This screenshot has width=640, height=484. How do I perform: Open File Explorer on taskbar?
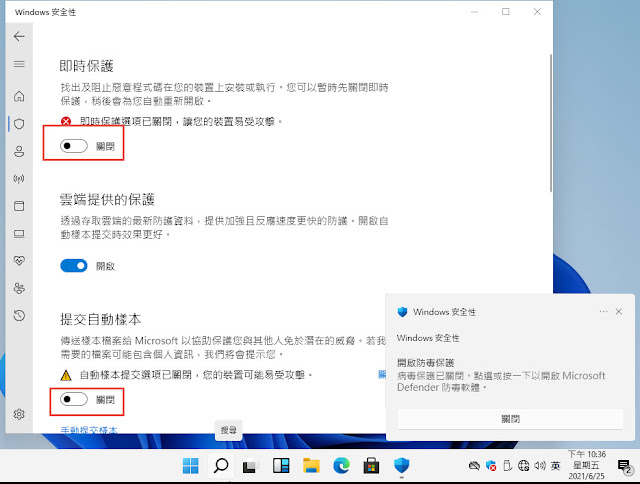tap(311, 466)
